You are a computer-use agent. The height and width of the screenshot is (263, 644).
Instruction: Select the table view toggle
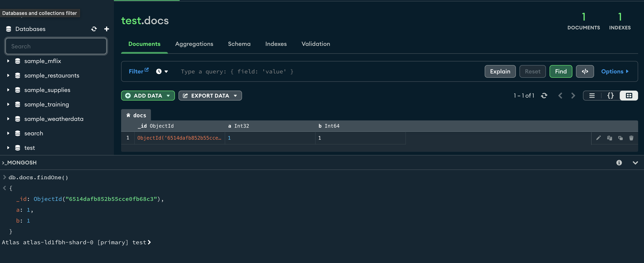coord(629,96)
